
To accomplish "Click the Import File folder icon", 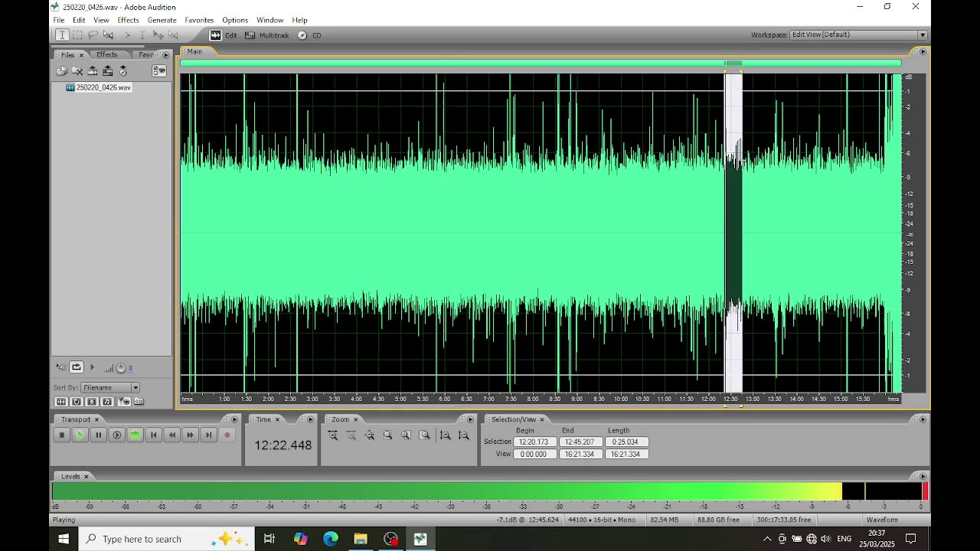I will point(61,71).
